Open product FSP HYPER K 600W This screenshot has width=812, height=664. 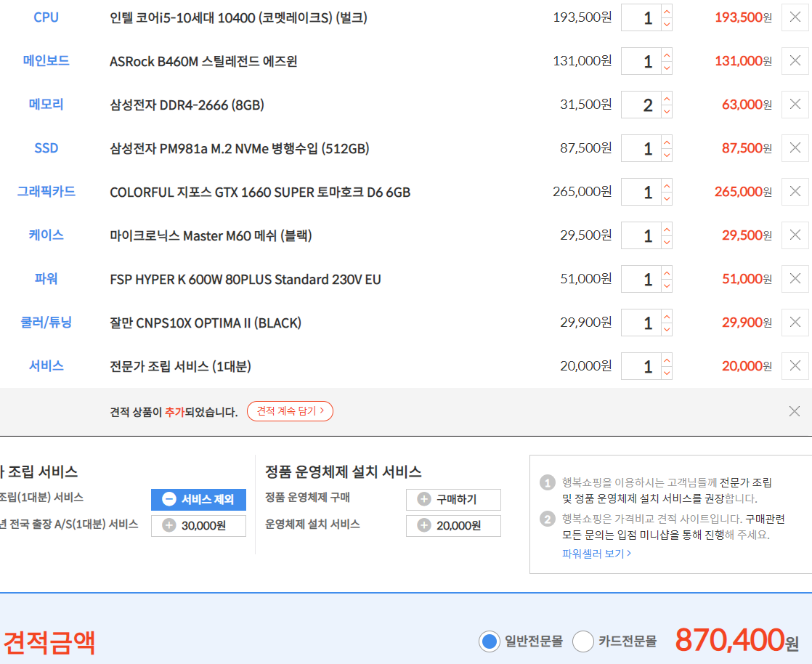[245, 280]
